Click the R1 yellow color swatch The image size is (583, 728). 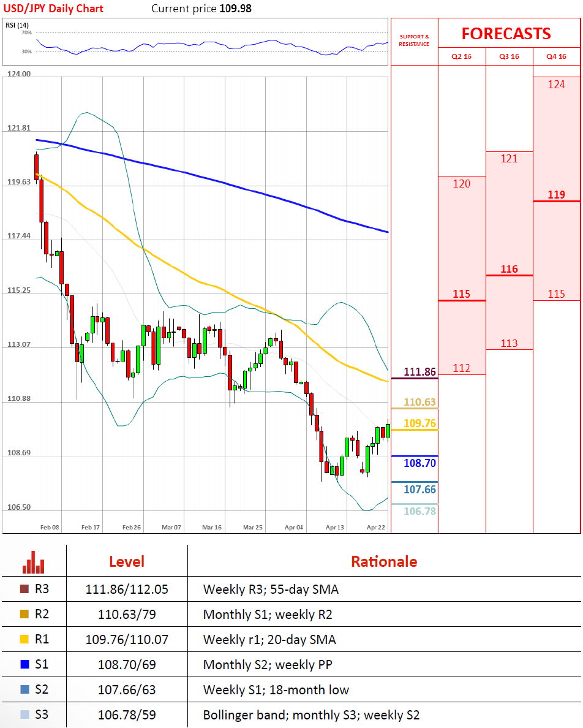[24, 639]
